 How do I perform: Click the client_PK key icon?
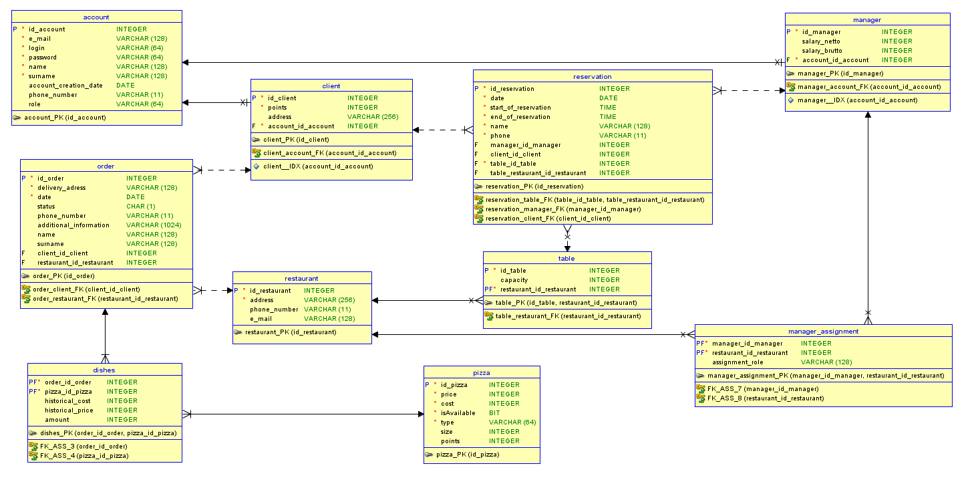click(257, 140)
